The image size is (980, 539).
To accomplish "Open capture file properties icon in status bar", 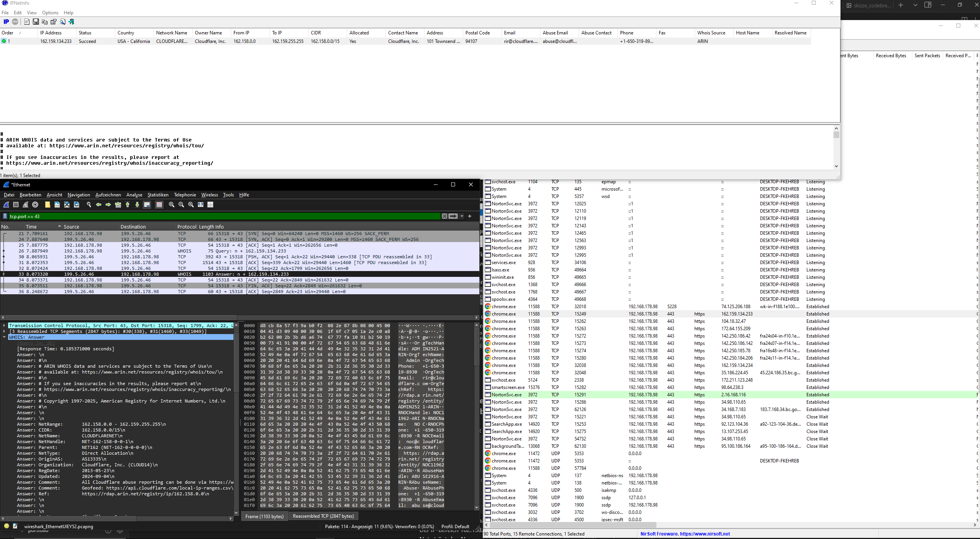I will (x=15, y=526).
